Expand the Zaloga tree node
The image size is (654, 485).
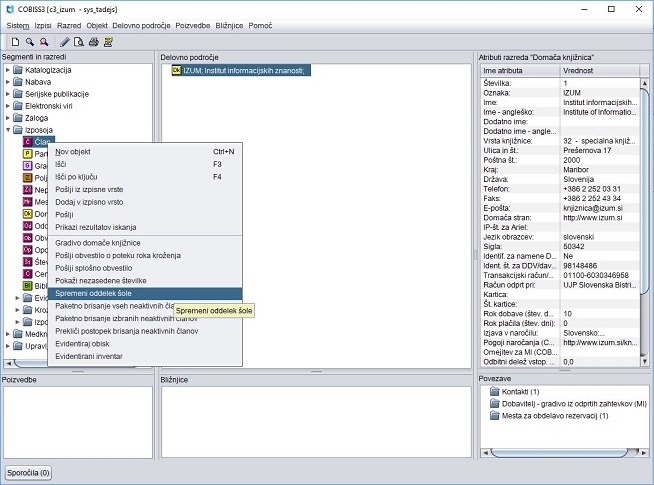point(8,118)
